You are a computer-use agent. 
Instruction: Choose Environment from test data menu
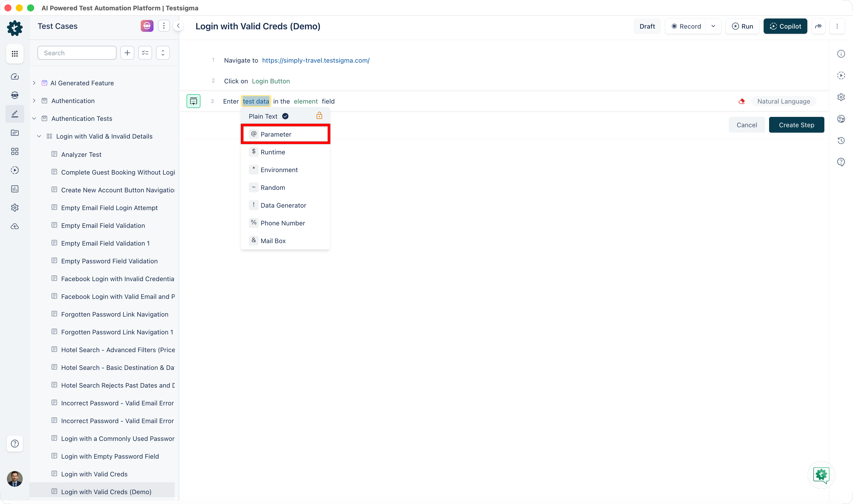[x=286, y=170]
